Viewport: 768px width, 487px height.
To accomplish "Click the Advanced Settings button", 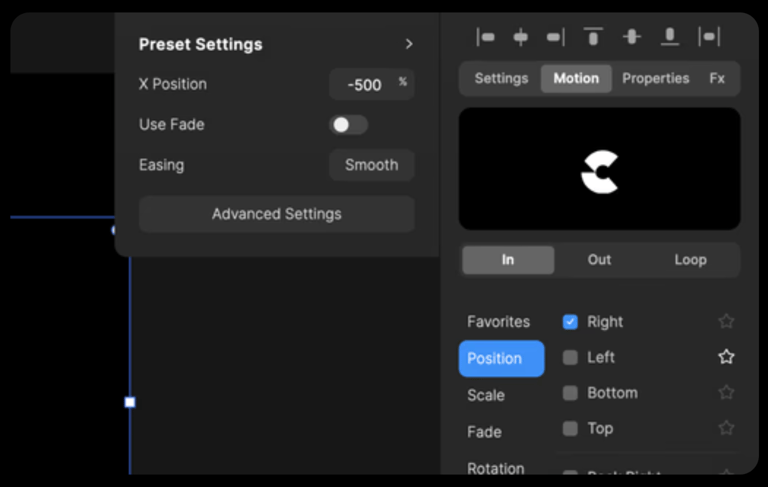I will [276, 214].
